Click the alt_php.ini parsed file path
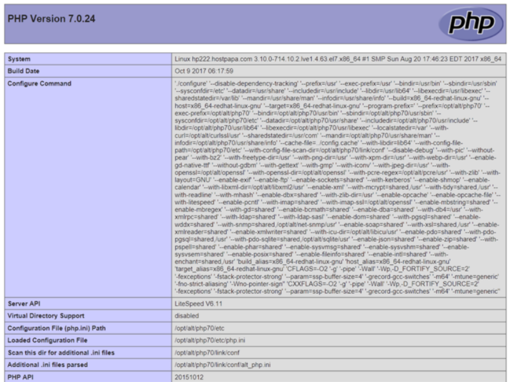This screenshot has width=510, height=382. (223, 365)
